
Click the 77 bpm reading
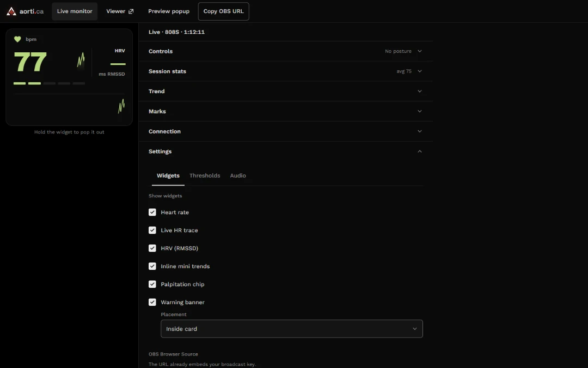coord(30,62)
